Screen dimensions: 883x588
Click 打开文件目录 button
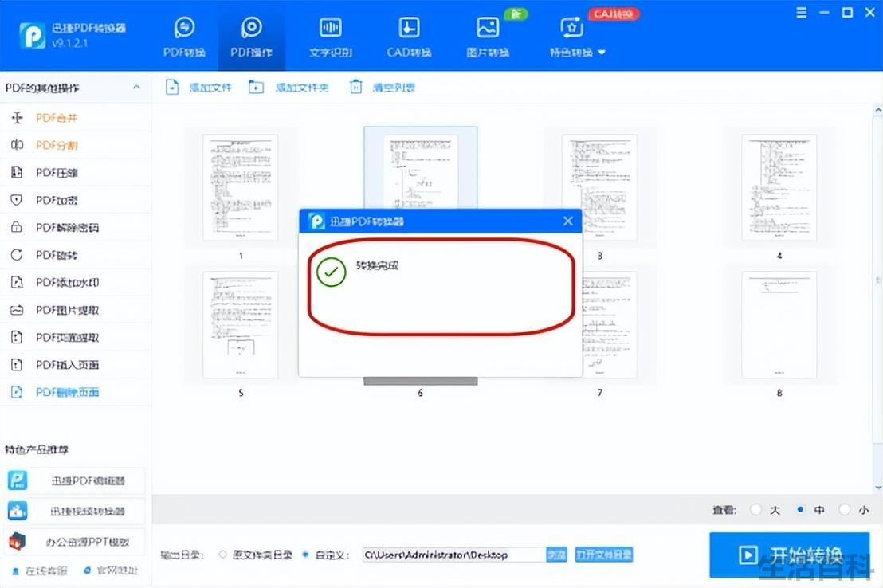[x=604, y=555]
